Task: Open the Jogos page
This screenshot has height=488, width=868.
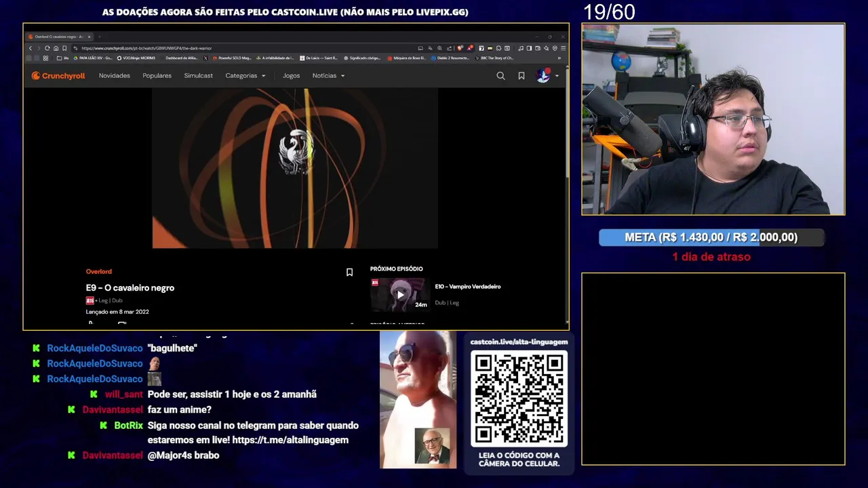Action: pyautogui.click(x=292, y=76)
